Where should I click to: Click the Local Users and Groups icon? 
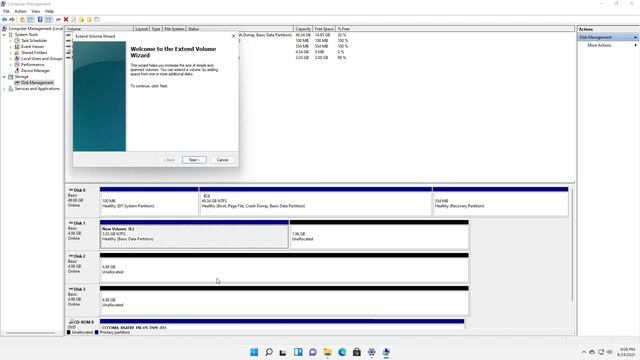[x=17, y=58]
